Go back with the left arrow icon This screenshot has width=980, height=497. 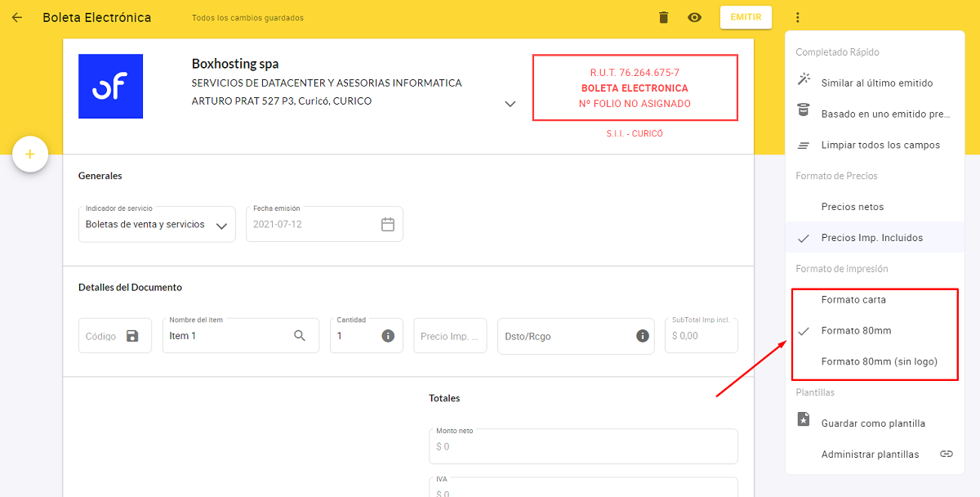17,17
